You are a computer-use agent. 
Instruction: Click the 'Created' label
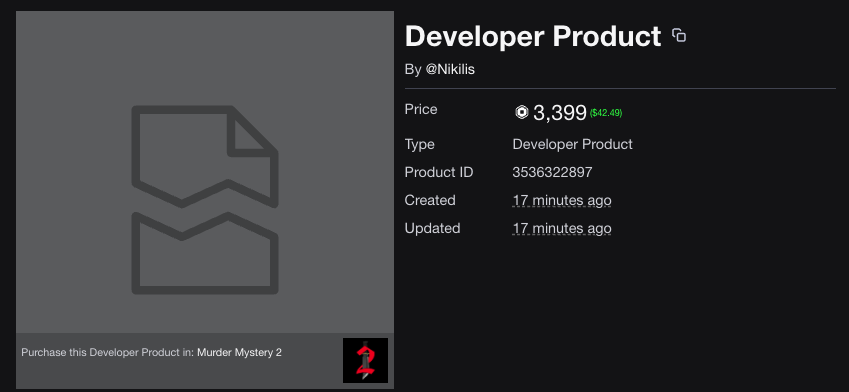coord(430,200)
